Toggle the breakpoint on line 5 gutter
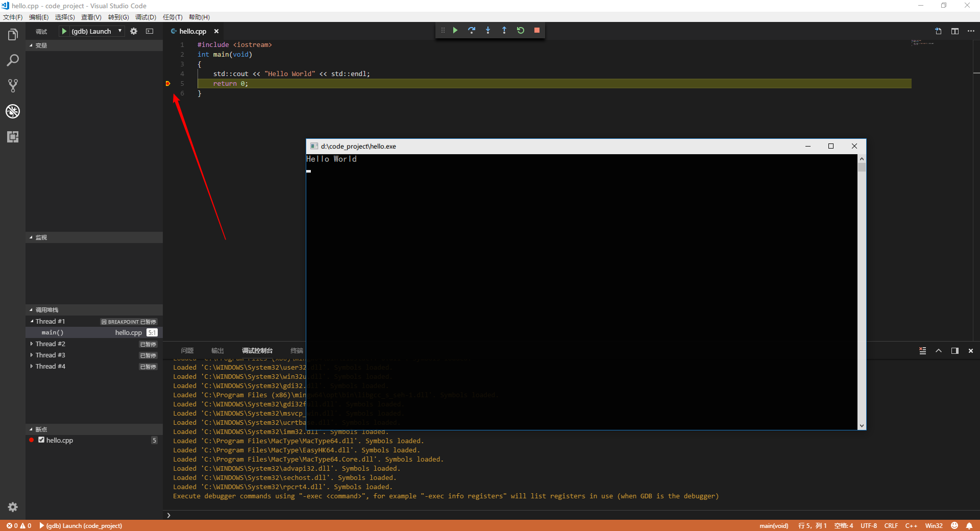The image size is (980, 531). (x=168, y=84)
